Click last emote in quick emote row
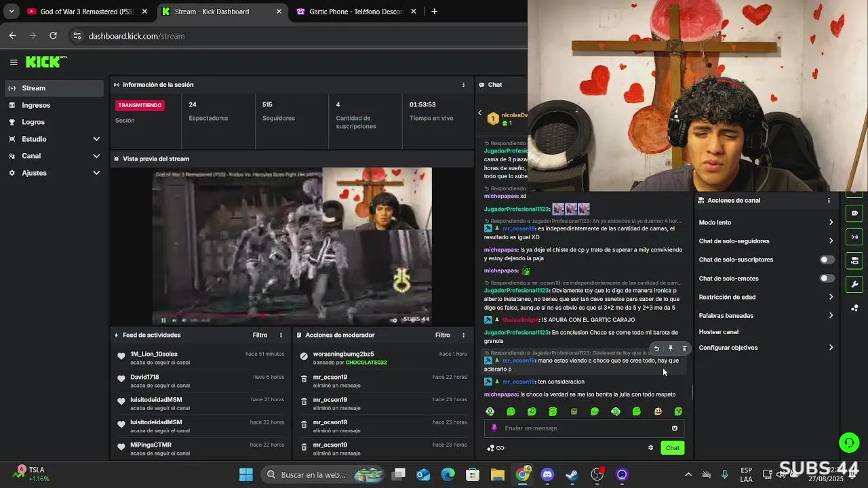This screenshot has height=488, width=868. 678,411
